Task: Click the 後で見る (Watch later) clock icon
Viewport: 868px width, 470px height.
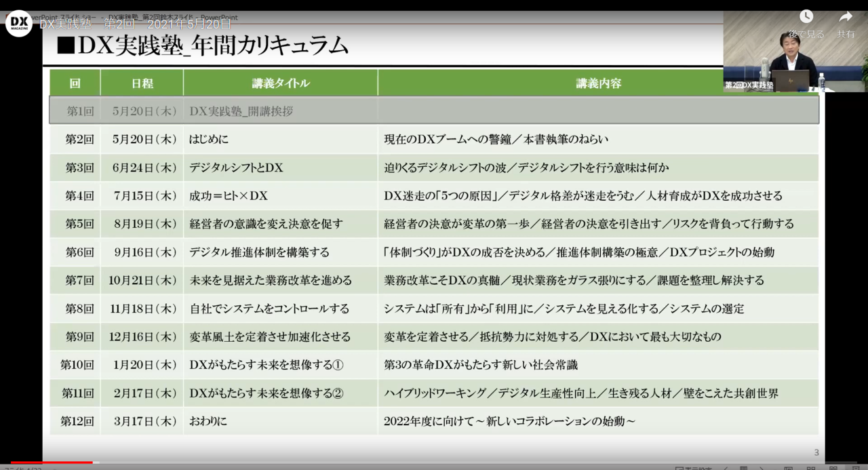Action: click(806, 18)
